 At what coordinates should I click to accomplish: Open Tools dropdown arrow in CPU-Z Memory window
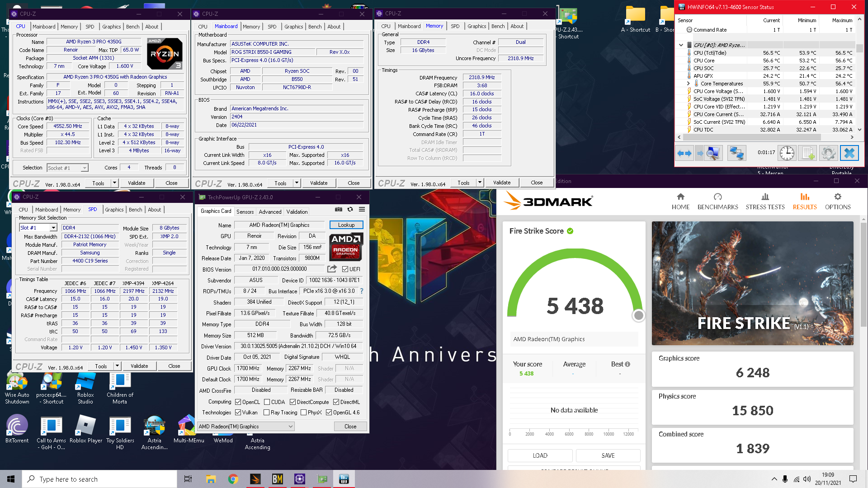click(480, 183)
